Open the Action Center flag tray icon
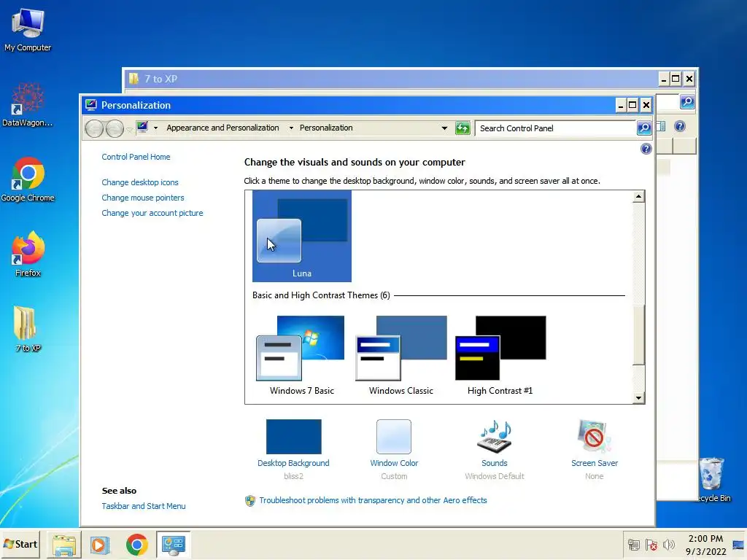Screen dimensions: 747x560 pos(651,544)
